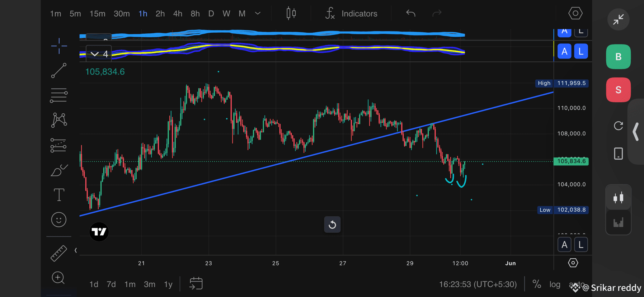The image size is (644, 297).
Task: Exit fullscreen with the collapse arrows icon
Action: 618,19
